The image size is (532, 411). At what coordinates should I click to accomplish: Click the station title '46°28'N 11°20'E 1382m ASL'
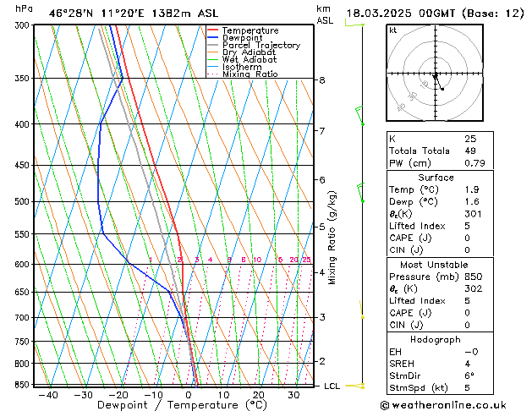click(134, 14)
